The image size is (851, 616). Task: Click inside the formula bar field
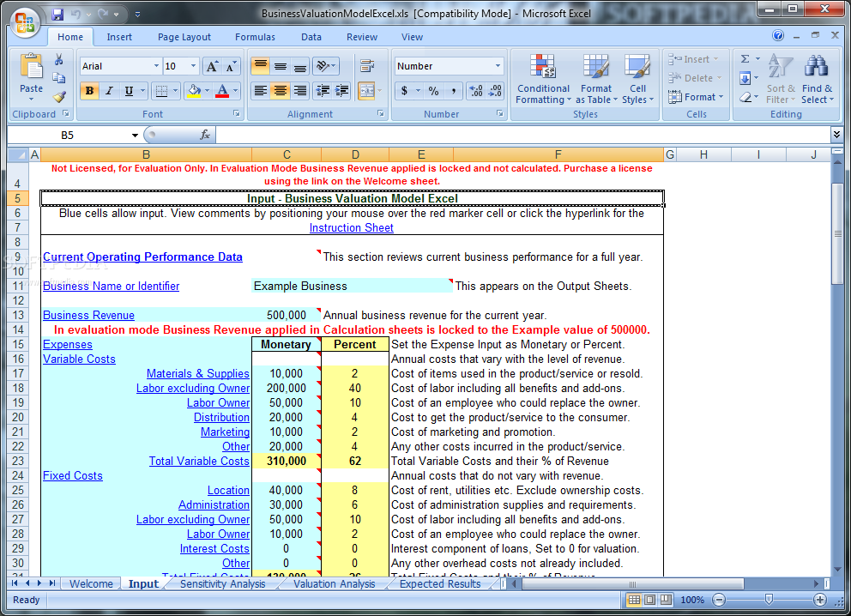tap(515, 136)
